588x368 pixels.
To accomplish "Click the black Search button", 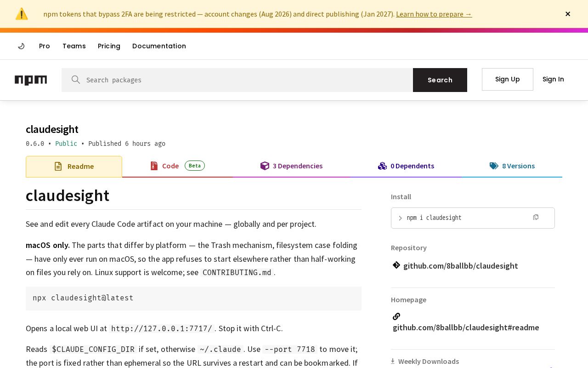I will point(440,80).
